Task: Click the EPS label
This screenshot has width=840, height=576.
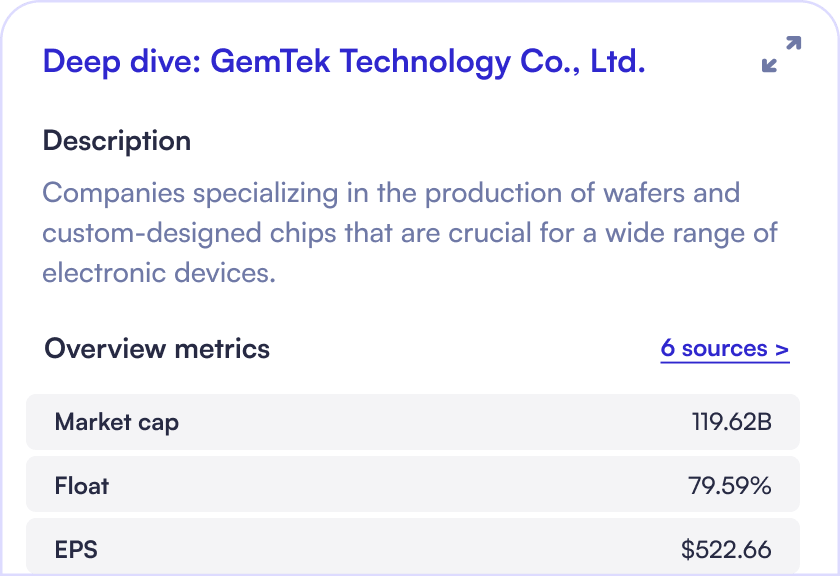Action: pyautogui.click(x=76, y=549)
